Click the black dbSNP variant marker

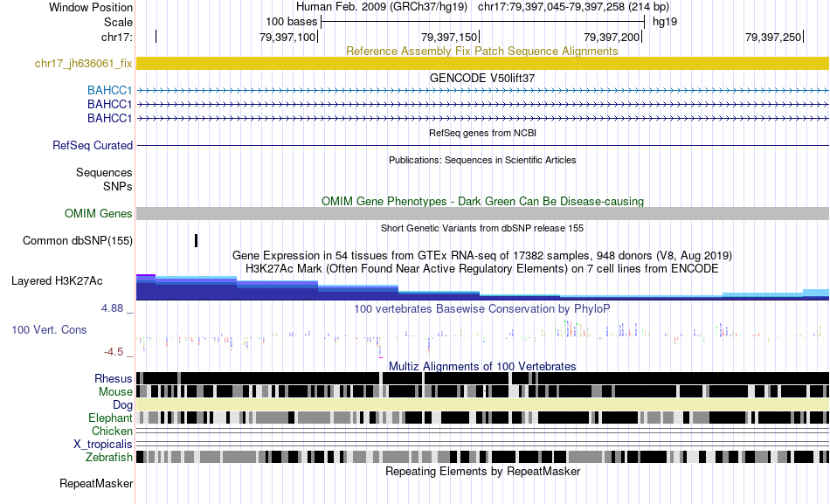click(x=196, y=241)
